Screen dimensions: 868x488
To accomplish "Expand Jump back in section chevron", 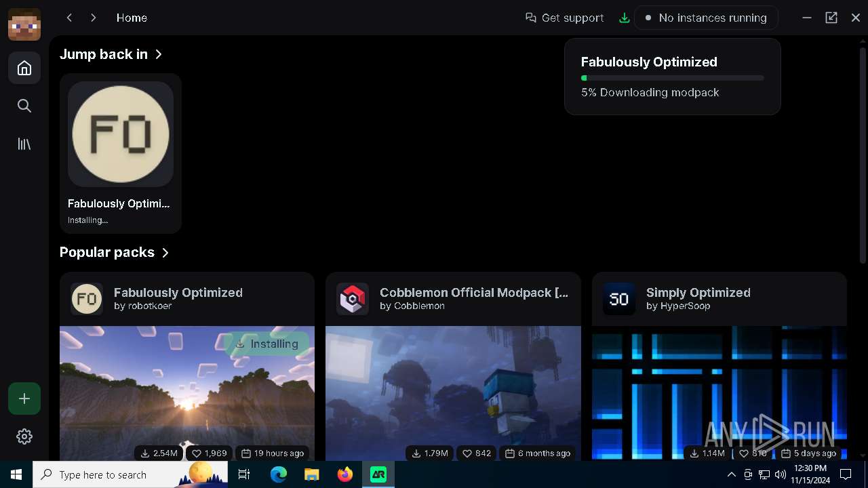I will point(159,54).
